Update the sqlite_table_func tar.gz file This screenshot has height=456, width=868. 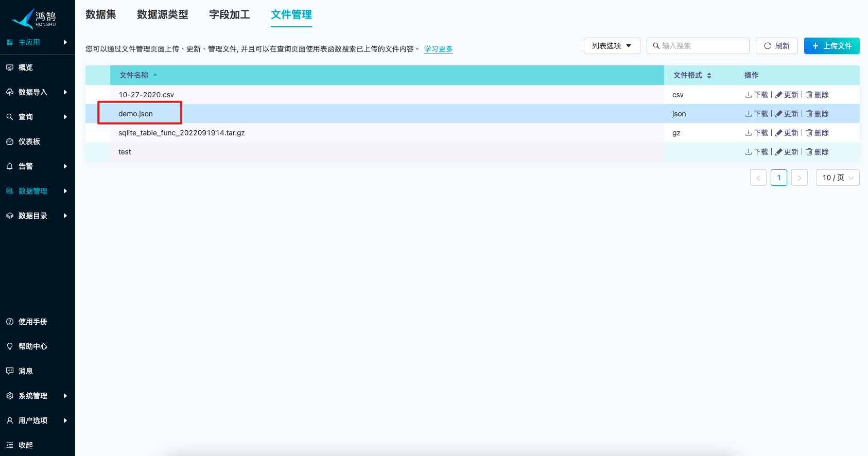pyautogui.click(x=787, y=133)
